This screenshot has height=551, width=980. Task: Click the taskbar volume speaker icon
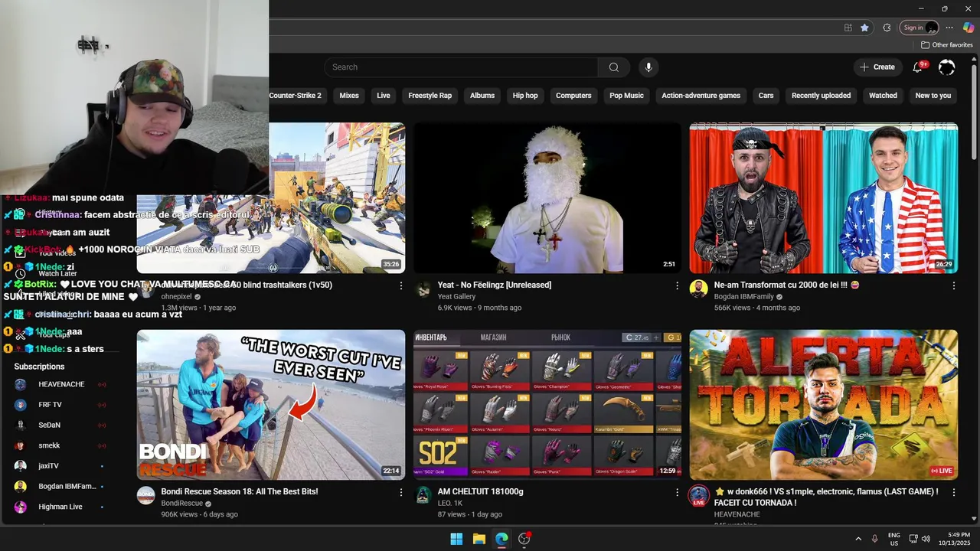(926, 539)
